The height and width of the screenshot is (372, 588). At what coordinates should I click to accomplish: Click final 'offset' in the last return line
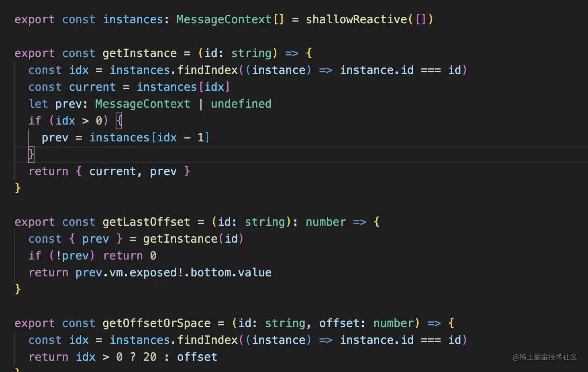pyautogui.click(x=197, y=357)
